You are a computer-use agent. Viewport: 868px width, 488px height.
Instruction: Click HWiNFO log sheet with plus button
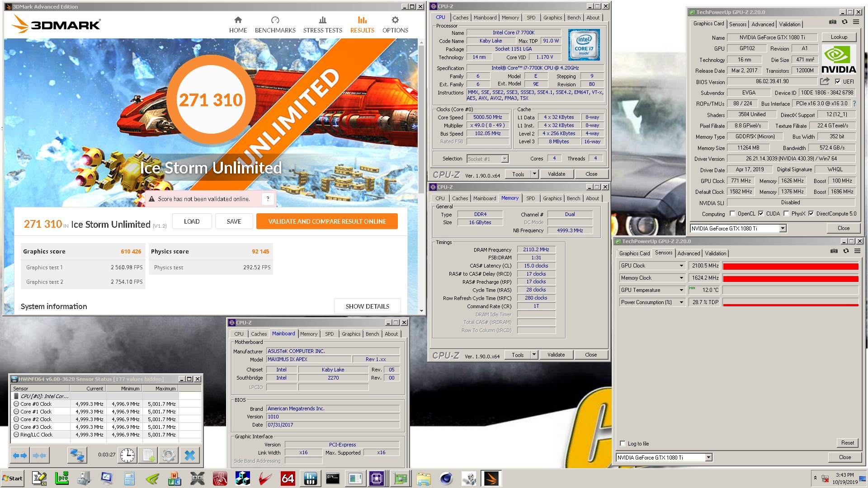click(x=148, y=455)
